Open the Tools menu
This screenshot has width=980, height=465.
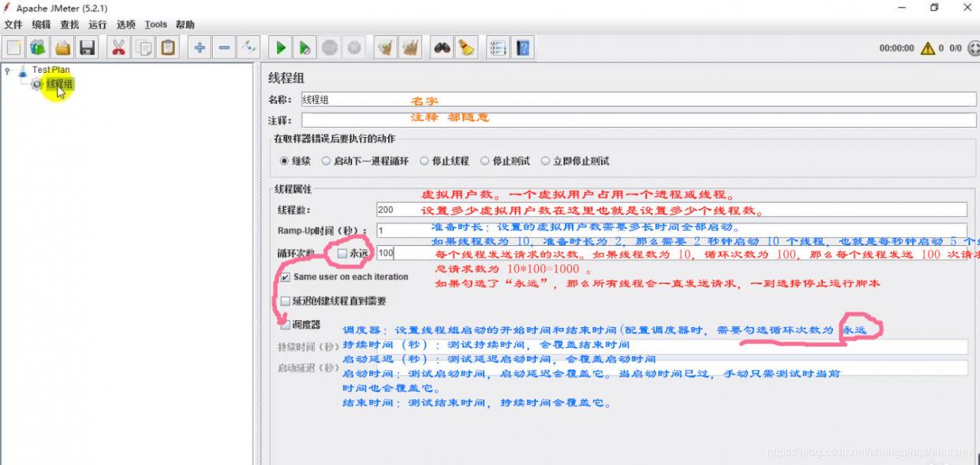point(155,25)
